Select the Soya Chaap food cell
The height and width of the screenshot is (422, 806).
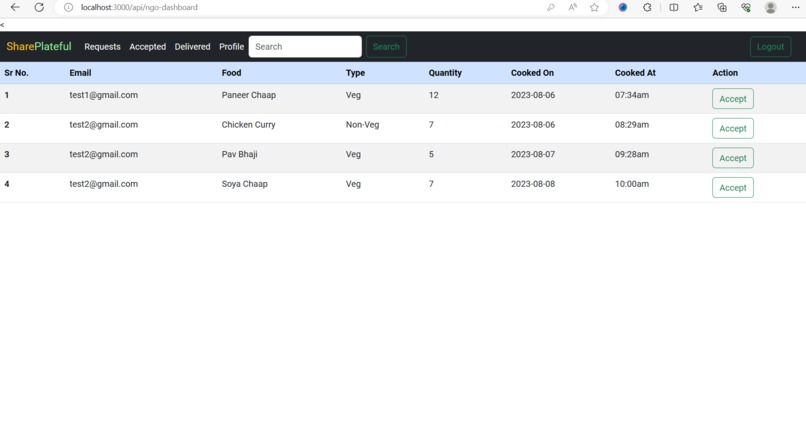click(x=245, y=184)
